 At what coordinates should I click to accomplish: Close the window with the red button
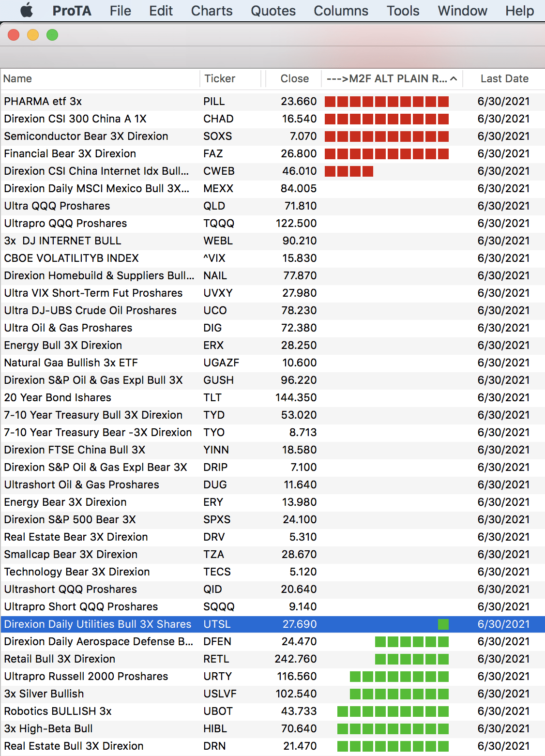[x=14, y=35]
